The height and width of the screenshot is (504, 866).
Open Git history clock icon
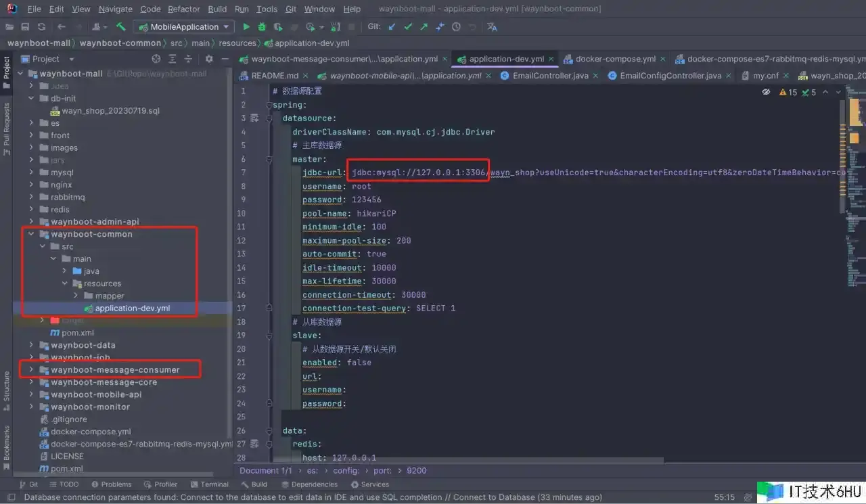456,27
